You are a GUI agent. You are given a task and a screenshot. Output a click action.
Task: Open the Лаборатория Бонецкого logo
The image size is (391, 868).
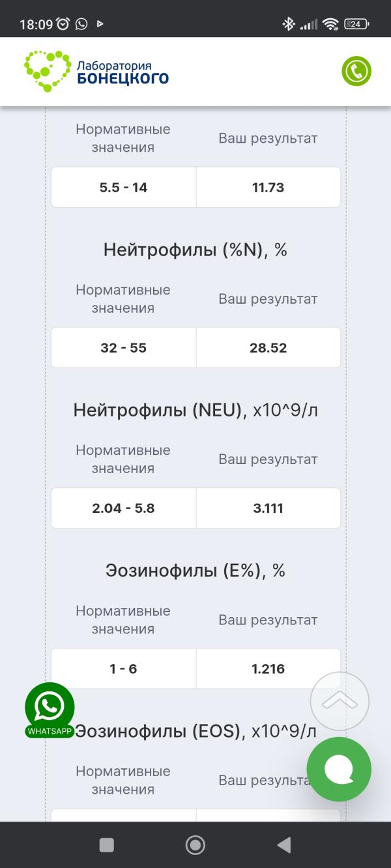(96, 71)
